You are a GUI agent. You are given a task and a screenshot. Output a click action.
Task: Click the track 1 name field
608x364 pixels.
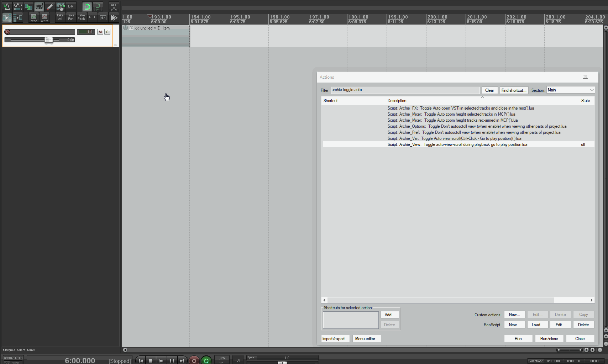pyautogui.click(x=43, y=32)
